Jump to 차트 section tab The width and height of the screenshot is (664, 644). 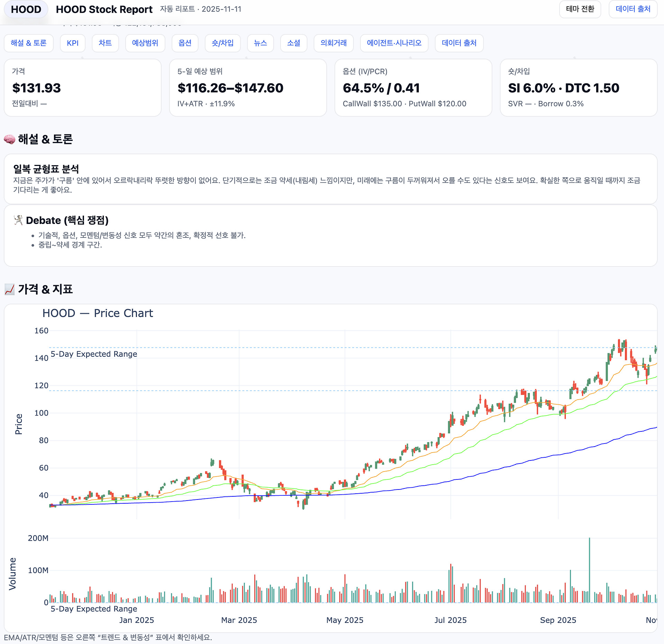point(105,43)
